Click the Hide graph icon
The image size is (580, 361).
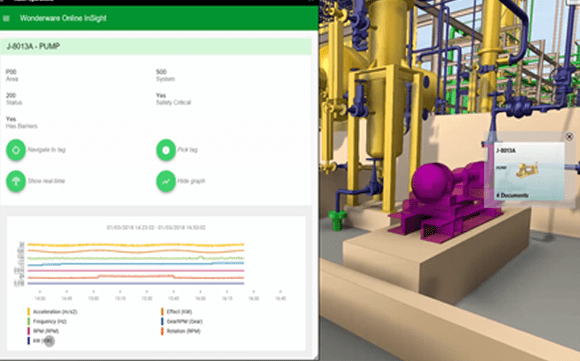click(166, 181)
